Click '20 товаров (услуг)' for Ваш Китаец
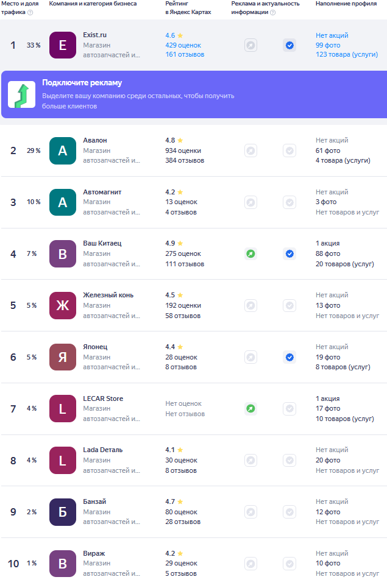 (345, 264)
